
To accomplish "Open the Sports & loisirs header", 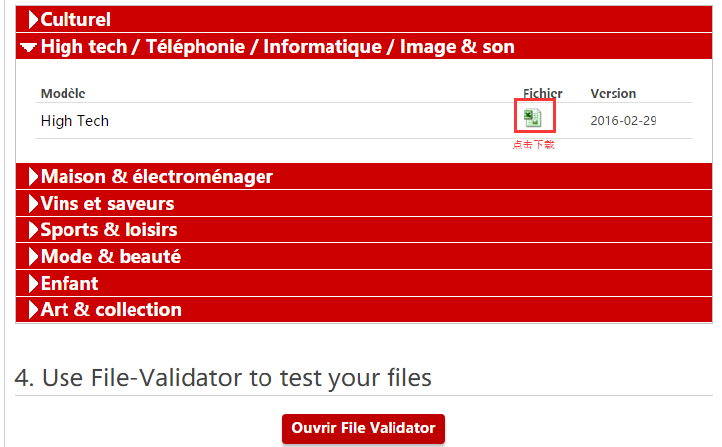I will (x=364, y=230).
